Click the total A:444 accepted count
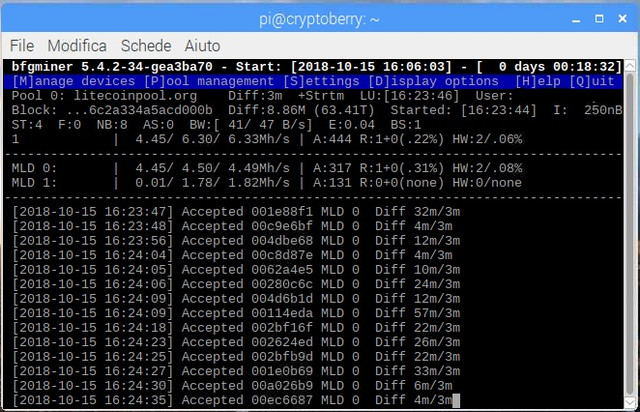Screen dimensions: 640x412 click(332, 139)
